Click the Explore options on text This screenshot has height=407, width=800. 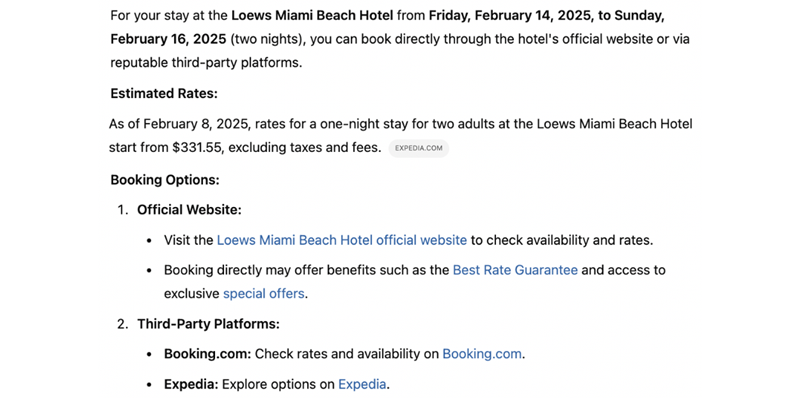(278, 384)
